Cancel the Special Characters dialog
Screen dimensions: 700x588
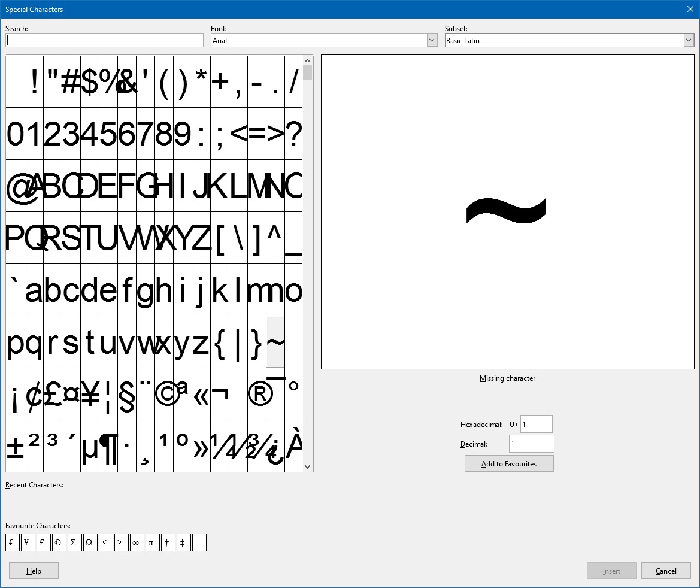click(x=666, y=570)
